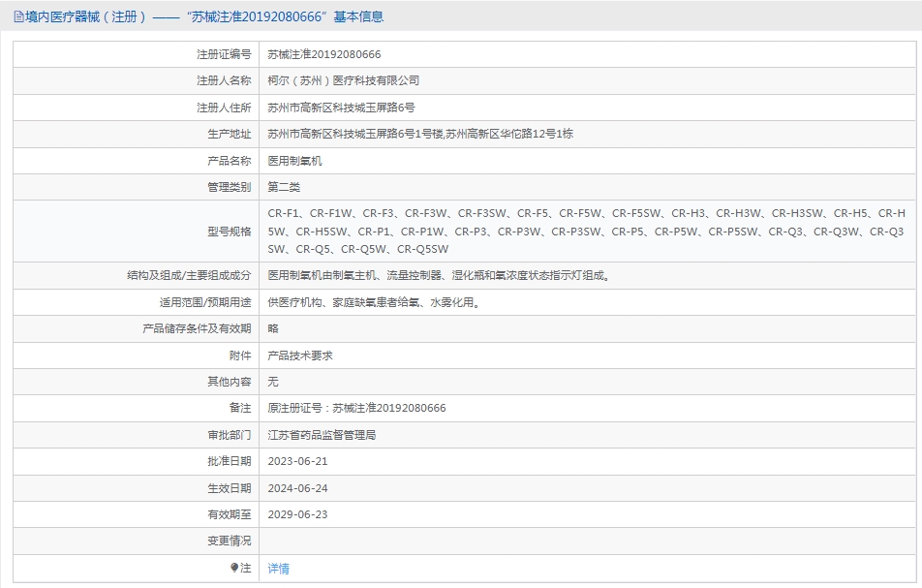This screenshot has height=588, width=922.
Task: Click the 备注 original registration number text
Action: click(x=356, y=409)
